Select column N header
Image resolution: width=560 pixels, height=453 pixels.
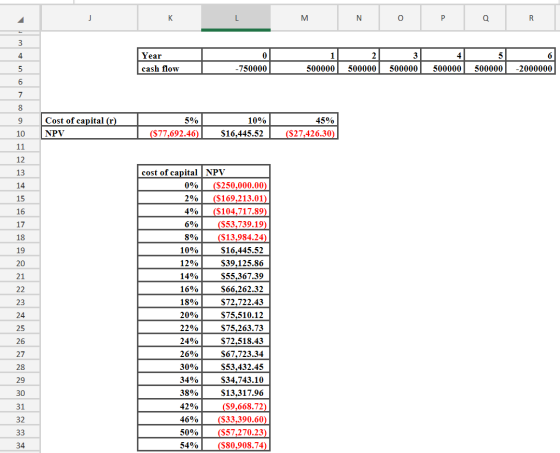pyautogui.click(x=359, y=18)
